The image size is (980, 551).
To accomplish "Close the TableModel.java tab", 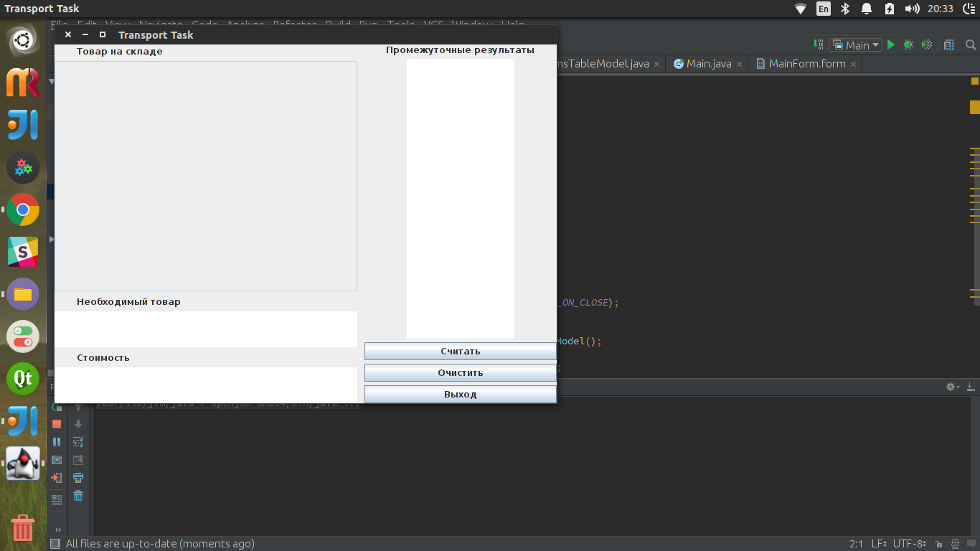I will tap(657, 64).
